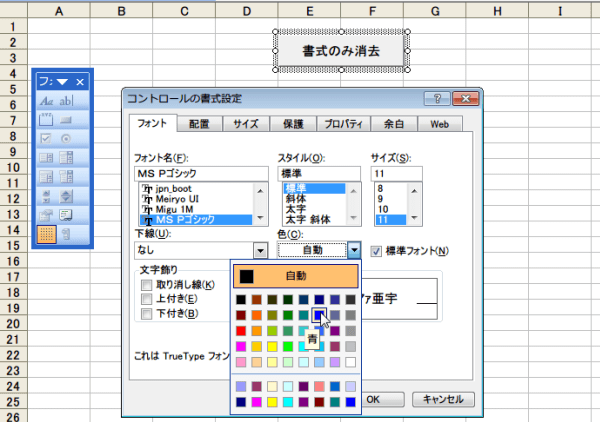Enable the 取り消し線 strikethrough checkbox
Screen dimensions: 600x422
pos(147,285)
